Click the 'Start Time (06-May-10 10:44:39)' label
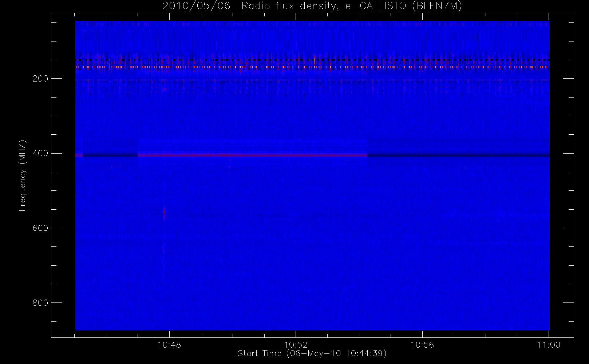The image size is (589, 364). coord(312,353)
